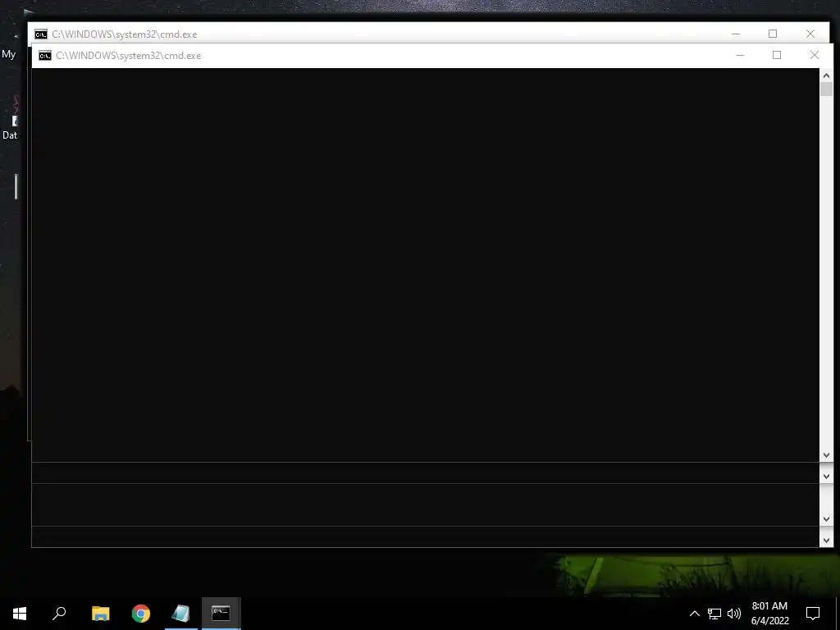840x630 pixels.
Task: Open the Windows Start menu
Action: [20, 614]
